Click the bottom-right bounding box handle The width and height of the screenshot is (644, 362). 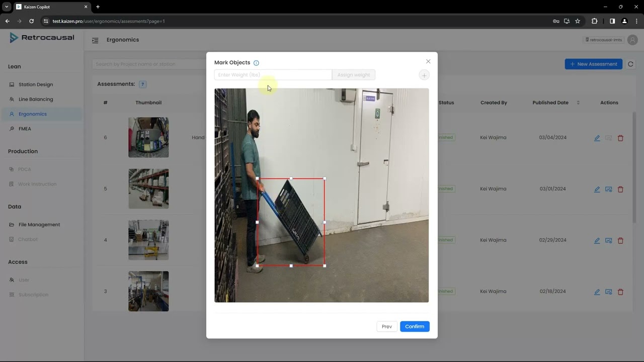pos(325,265)
